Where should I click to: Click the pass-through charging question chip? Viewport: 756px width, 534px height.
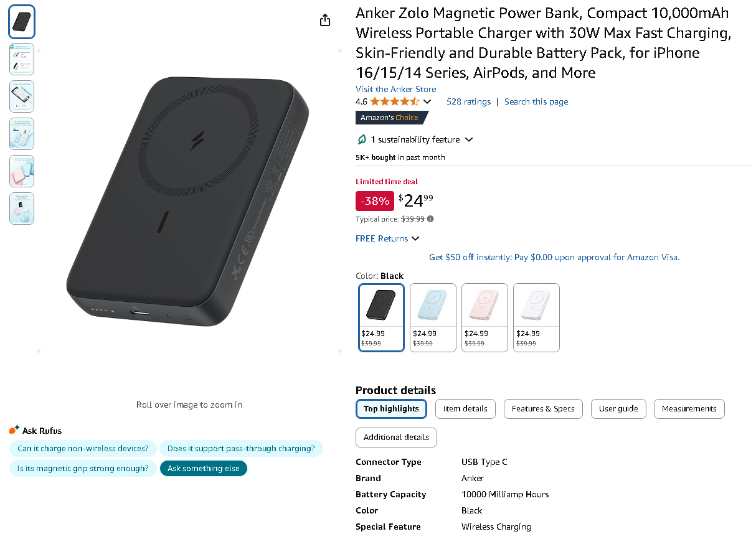pos(241,448)
